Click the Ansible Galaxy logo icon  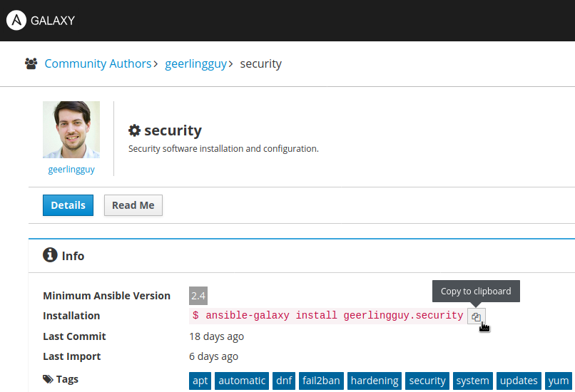tap(16, 21)
